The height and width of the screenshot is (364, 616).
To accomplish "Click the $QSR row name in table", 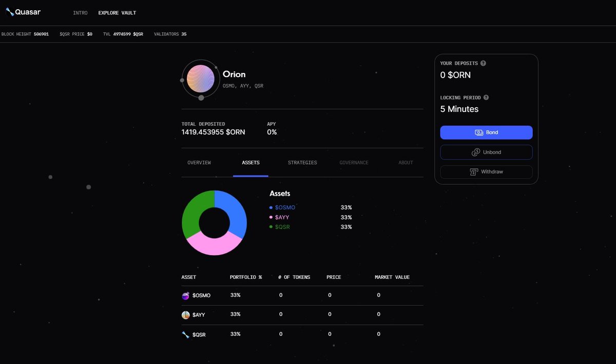I will pos(199,335).
